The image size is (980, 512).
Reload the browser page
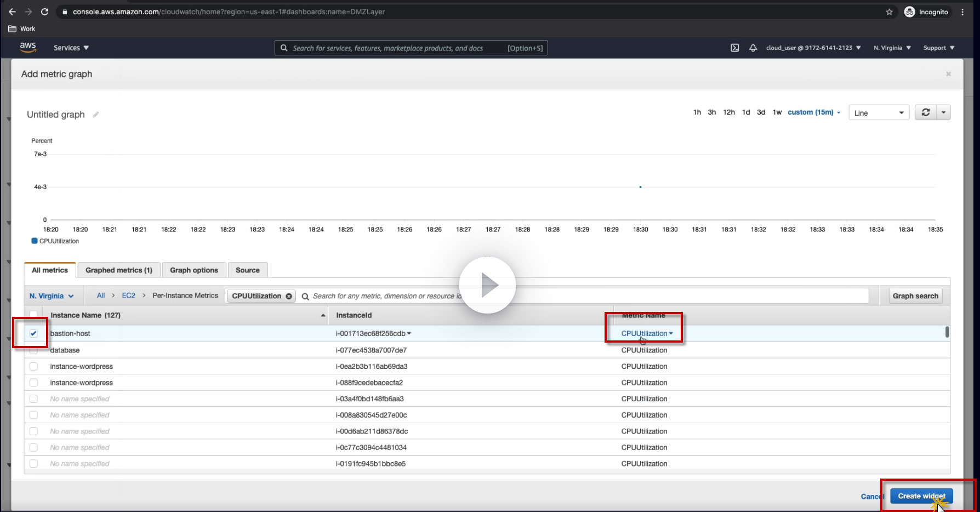click(45, 12)
